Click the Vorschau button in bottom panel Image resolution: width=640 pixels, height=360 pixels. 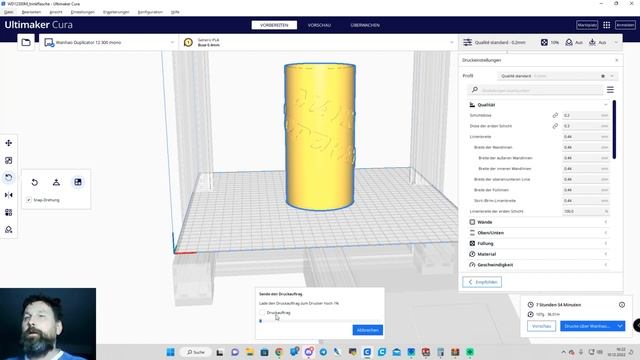pyautogui.click(x=541, y=326)
